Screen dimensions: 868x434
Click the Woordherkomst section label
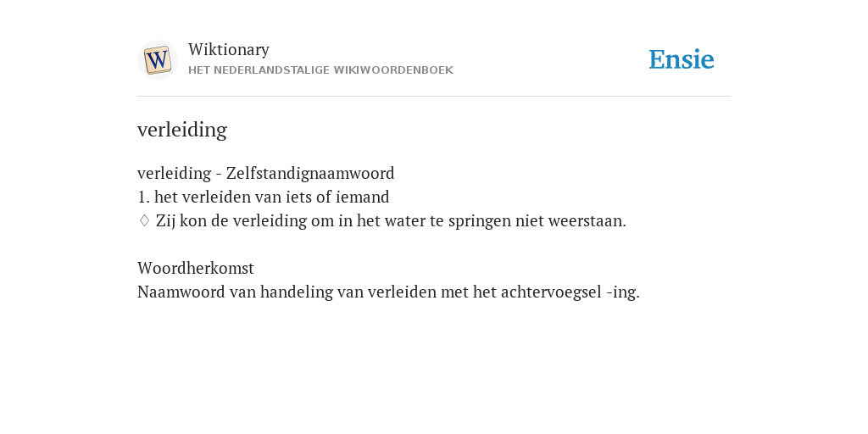click(x=196, y=269)
